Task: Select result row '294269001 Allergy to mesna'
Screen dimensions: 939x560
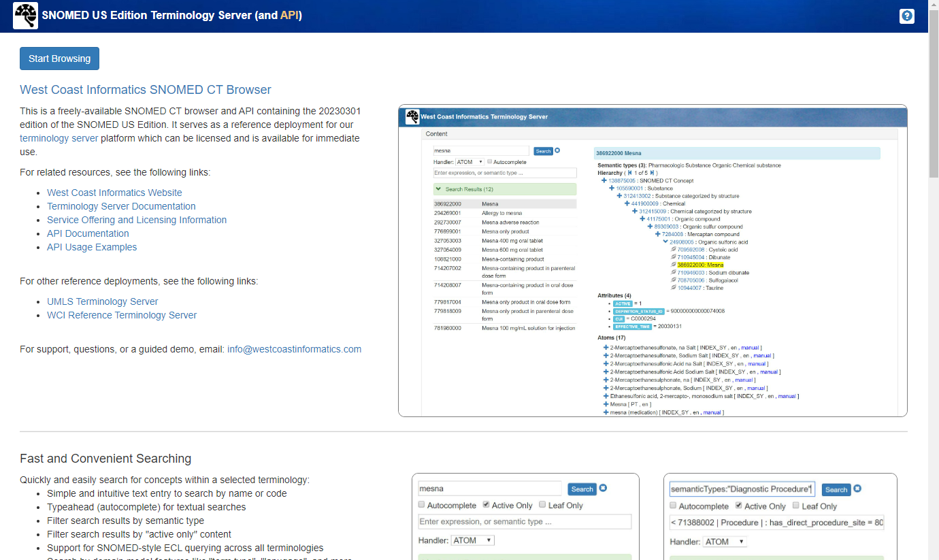Action: 505,213
